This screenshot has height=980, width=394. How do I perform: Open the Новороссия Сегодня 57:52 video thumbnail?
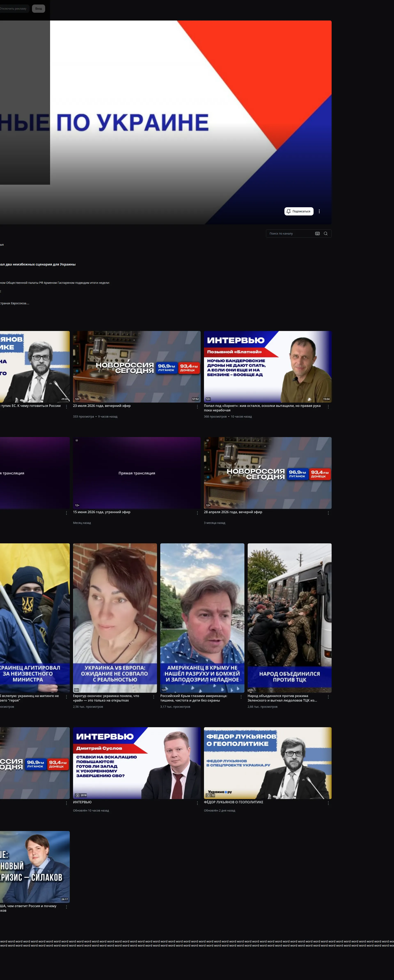137,367
